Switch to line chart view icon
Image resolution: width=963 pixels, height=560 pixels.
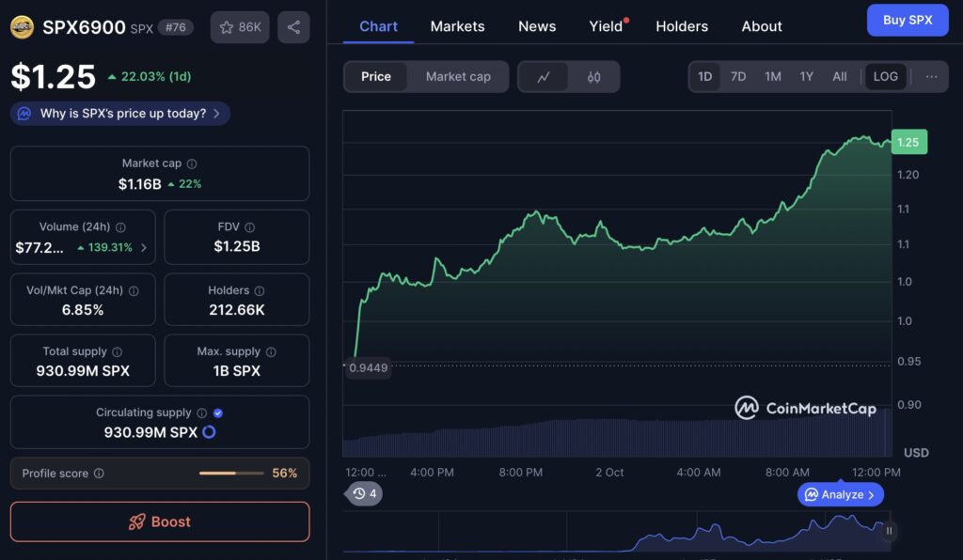tap(544, 77)
